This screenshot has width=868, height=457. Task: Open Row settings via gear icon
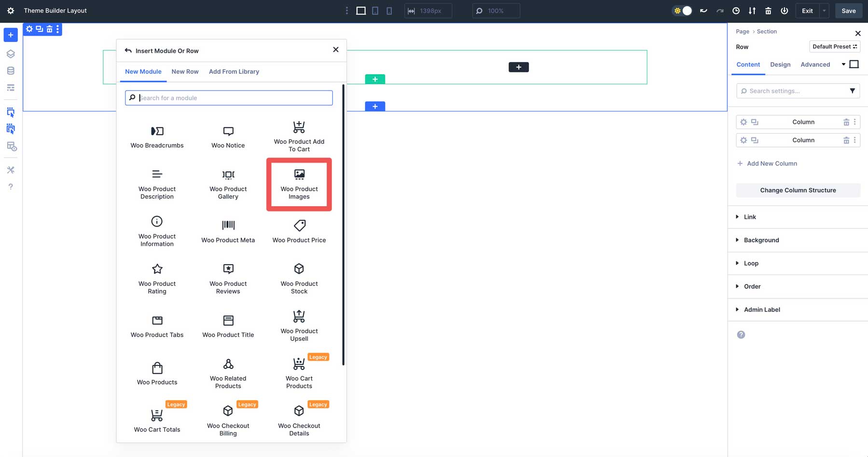(x=29, y=29)
